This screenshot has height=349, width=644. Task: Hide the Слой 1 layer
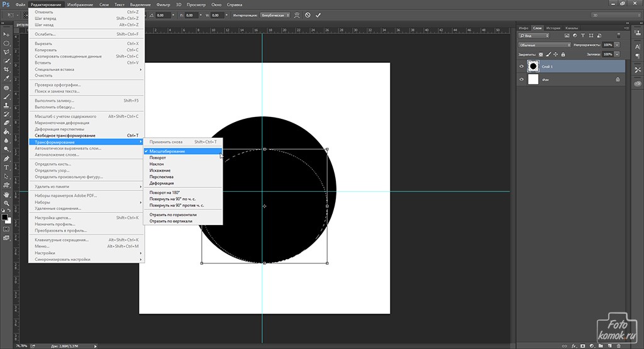521,66
